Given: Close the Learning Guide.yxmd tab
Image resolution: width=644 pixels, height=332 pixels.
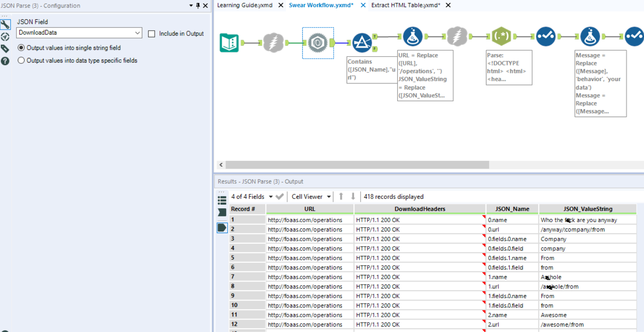Looking at the screenshot, I should coord(281,5).
